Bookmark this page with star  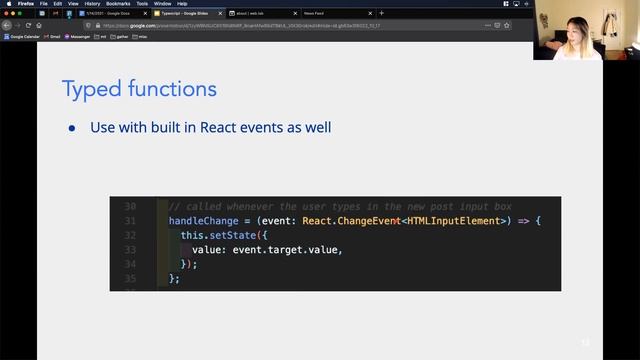tap(507, 25)
